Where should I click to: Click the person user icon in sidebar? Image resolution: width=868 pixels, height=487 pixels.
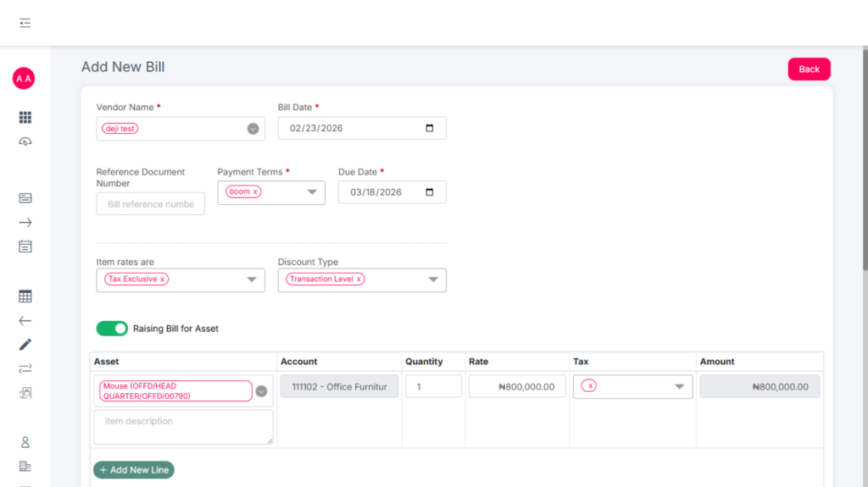coord(25,442)
